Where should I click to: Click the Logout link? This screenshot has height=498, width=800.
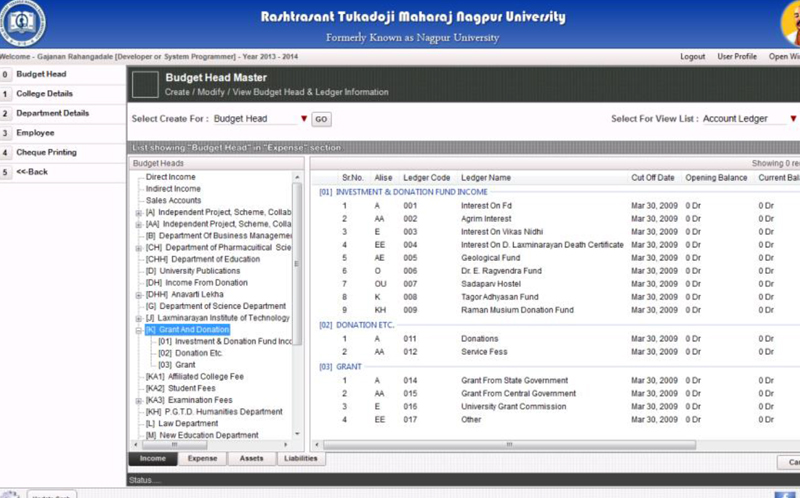[692, 57]
